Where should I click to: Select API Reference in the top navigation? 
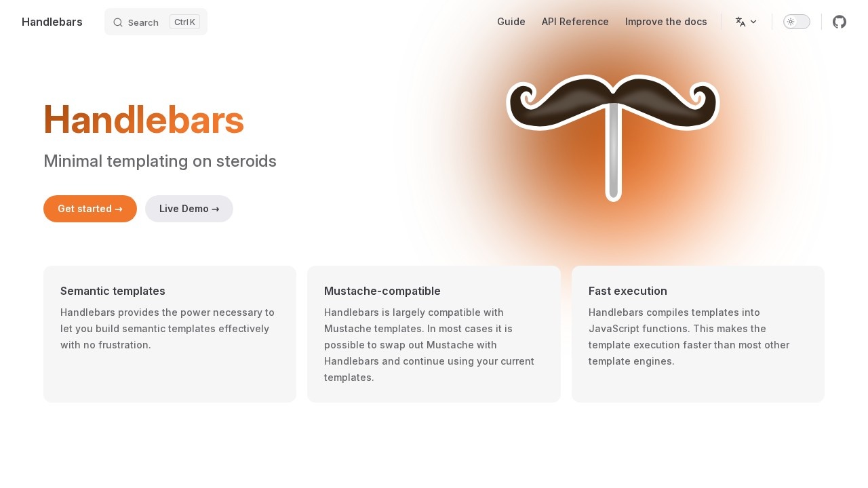575,22
